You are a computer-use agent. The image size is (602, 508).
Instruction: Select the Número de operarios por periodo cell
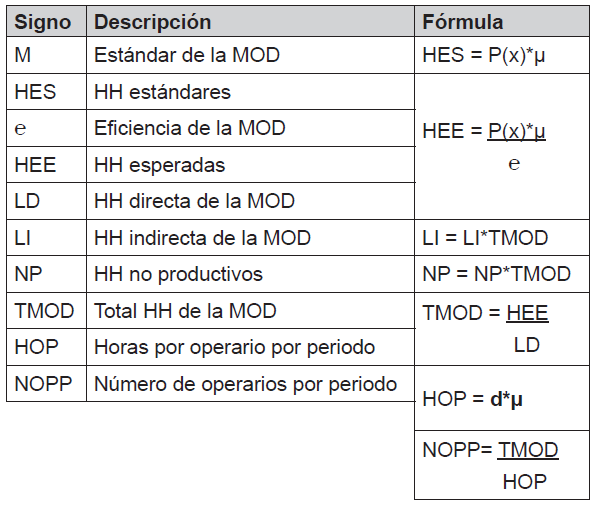[245, 384]
